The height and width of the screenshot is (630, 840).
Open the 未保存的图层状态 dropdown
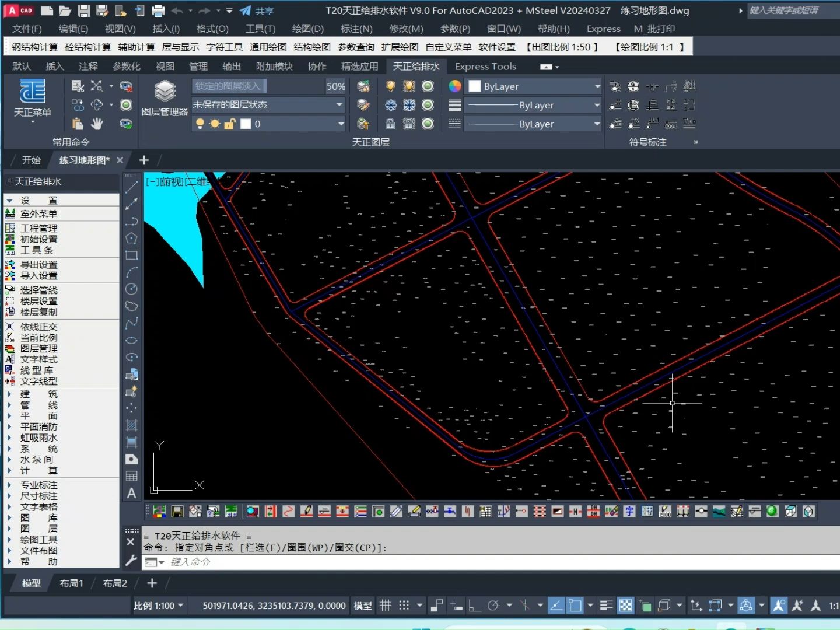click(x=268, y=105)
